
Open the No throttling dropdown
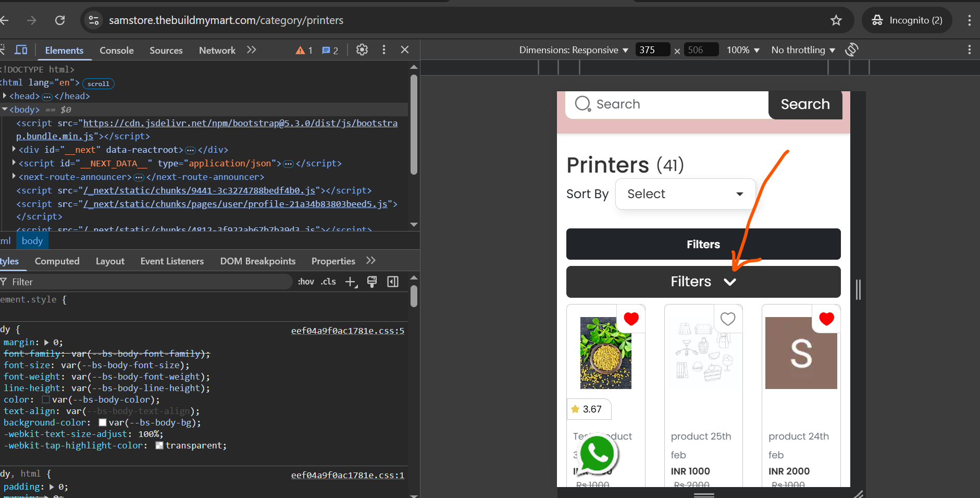803,50
